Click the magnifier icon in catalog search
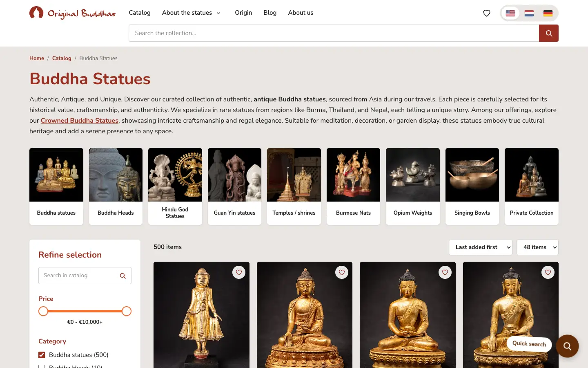Viewport: 588px width, 368px height. tap(122, 276)
